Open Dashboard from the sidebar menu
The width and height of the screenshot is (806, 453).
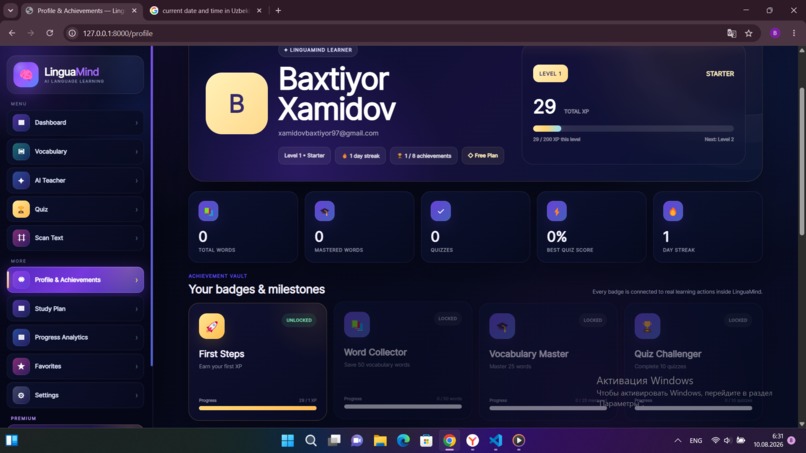pyautogui.click(x=76, y=123)
